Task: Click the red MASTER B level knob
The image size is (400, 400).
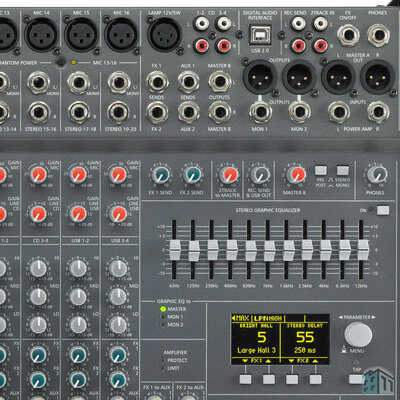Action: tap(296, 175)
